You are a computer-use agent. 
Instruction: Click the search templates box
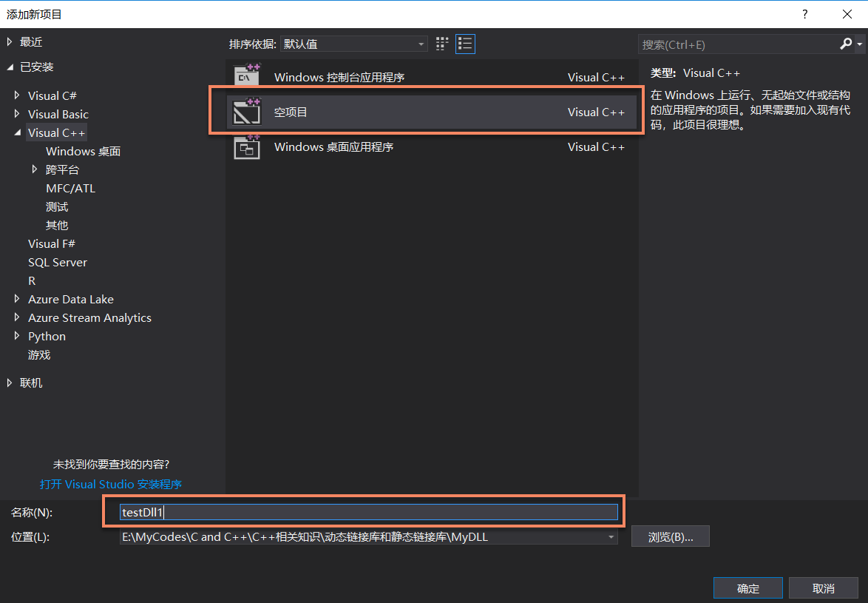point(738,44)
